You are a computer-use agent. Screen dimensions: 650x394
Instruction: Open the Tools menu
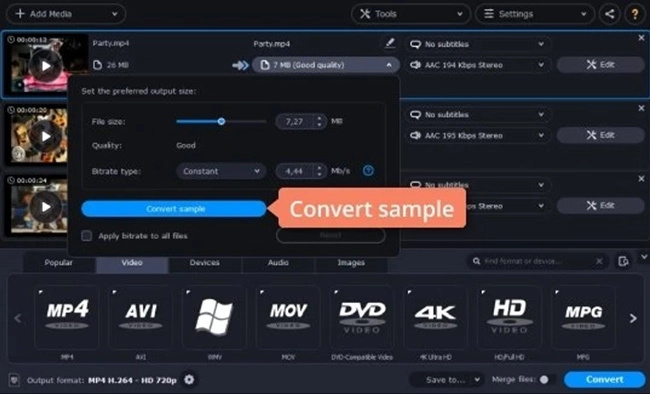(x=410, y=14)
